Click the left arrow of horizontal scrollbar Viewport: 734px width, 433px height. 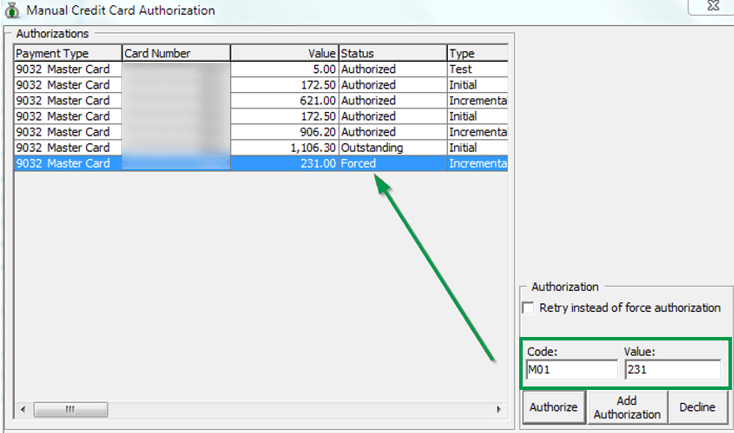click(23, 410)
